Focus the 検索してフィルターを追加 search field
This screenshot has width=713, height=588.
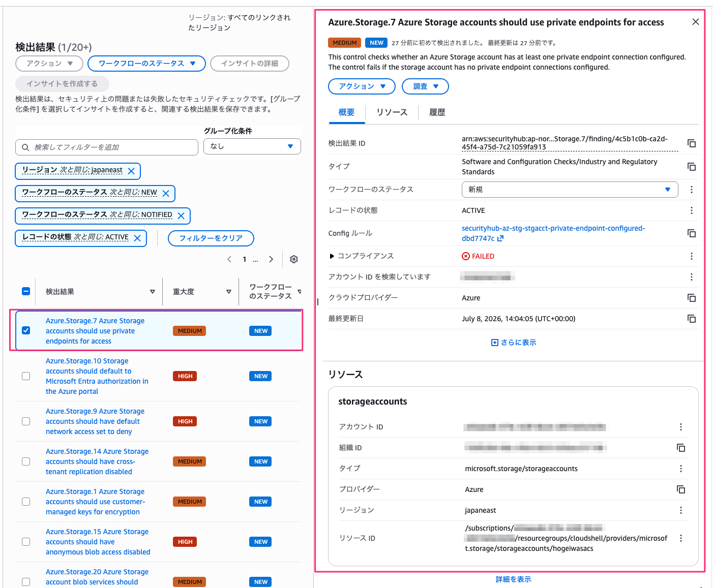pyautogui.click(x=107, y=147)
